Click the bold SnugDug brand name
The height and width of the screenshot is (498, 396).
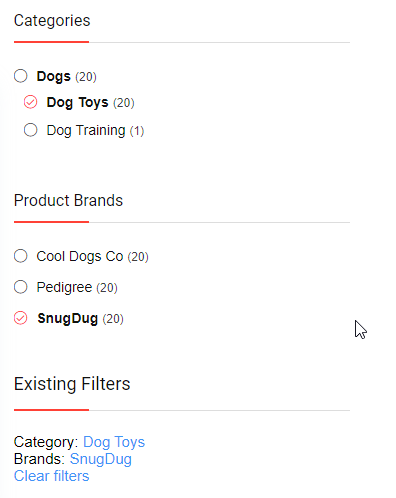[x=68, y=319]
